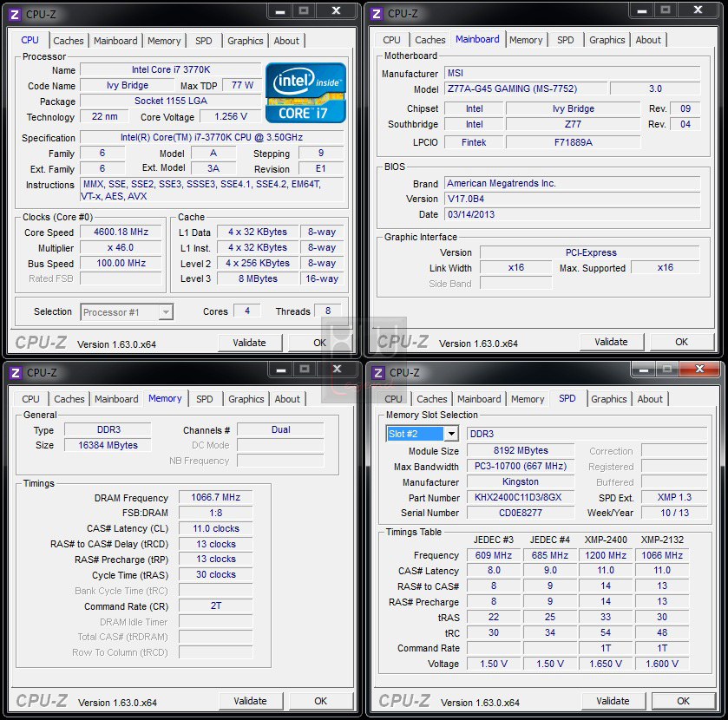Image resolution: width=728 pixels, height=720 pixels.
Task: Open Caches tab in the Memory window
Action: tap(69, 399)
